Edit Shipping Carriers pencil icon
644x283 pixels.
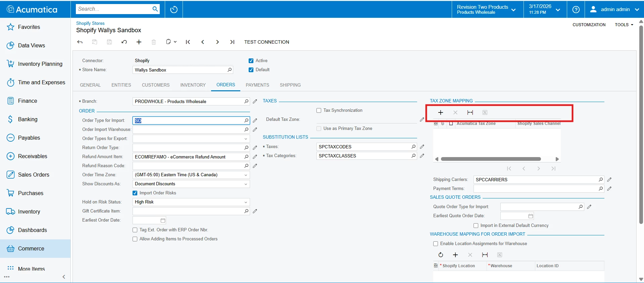coord(609,180)
